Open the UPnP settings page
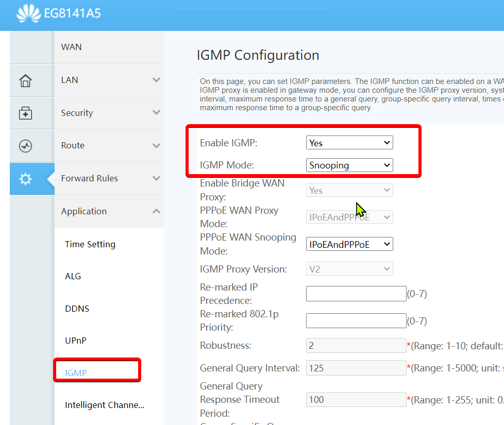 76,341
